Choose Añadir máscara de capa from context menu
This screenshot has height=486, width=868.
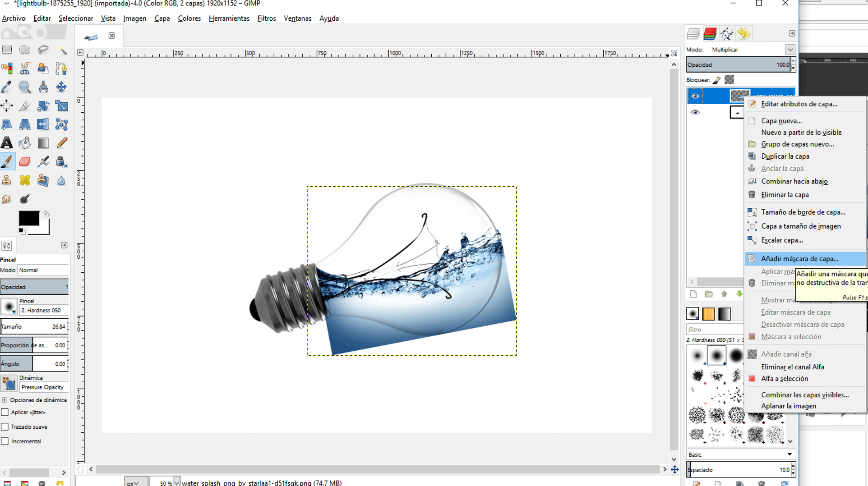pyautogui.click(x=805, y=259)
